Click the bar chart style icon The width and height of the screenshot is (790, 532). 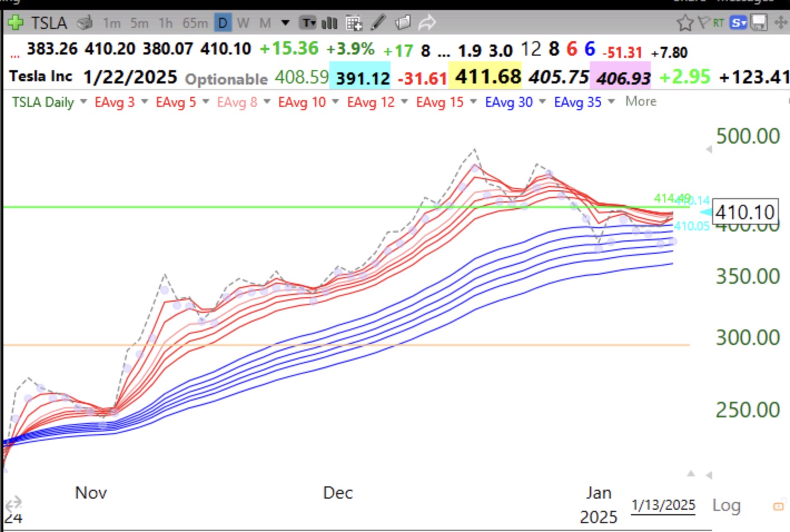point(329,23)
